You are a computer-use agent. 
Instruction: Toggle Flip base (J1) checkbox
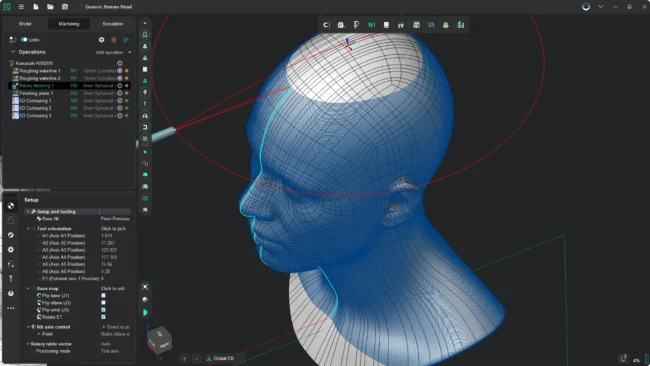click(x=103, y=296)
